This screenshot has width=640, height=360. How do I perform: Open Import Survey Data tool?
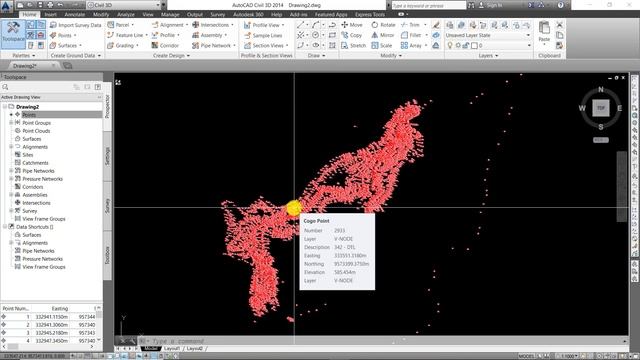(76, 25)
